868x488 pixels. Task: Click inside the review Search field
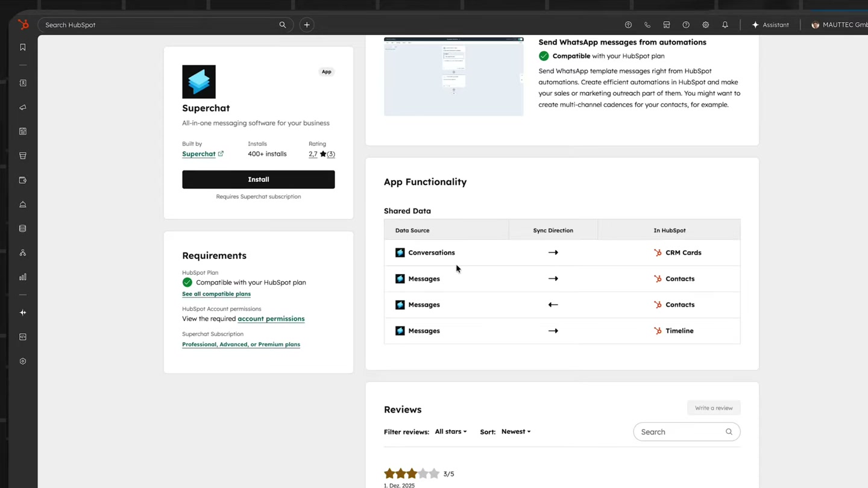pos(678,431)
